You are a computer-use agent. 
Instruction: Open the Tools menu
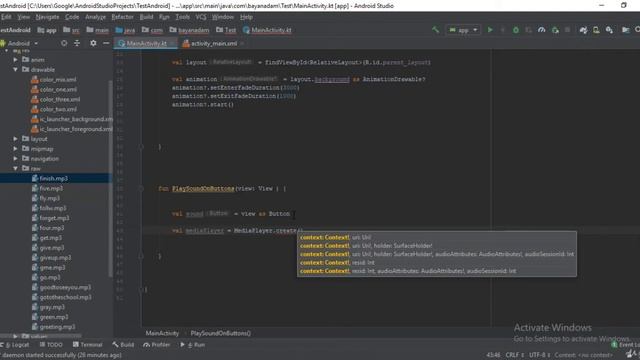point(182,17)
